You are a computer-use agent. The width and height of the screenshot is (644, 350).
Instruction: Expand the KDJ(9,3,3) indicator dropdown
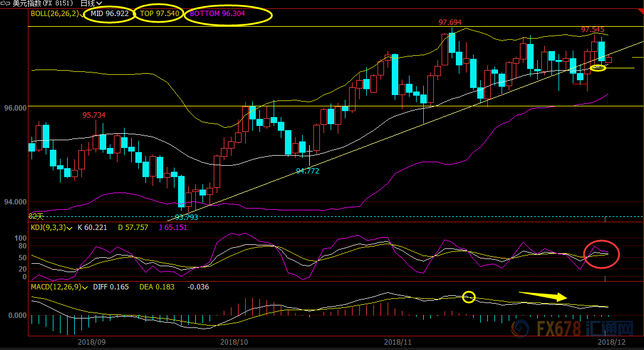click(x=70, y=228)
